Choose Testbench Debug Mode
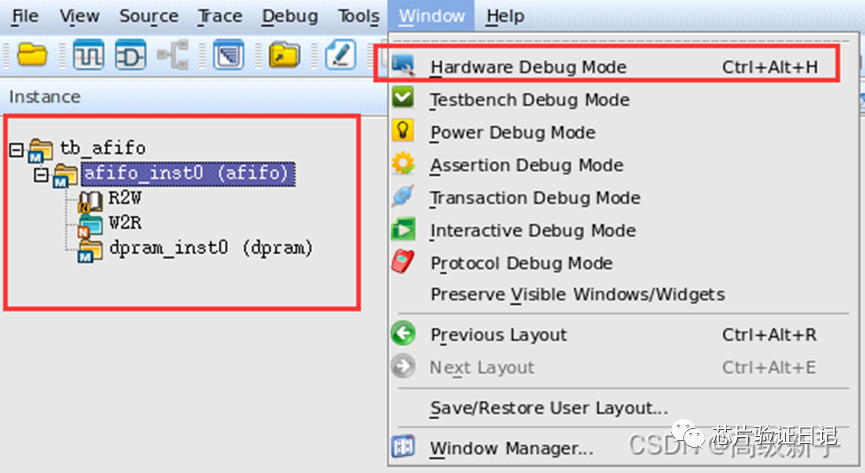Screen dimensions: 865x473 [x=623, y=99]
